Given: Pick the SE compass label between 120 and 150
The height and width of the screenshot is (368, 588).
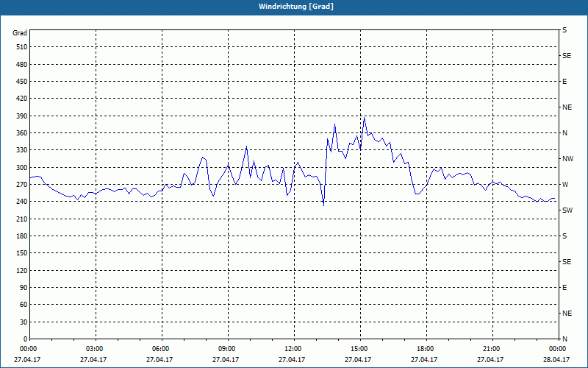Looking at the screenshot, I should pyautogui.click(x=567, y=262).
